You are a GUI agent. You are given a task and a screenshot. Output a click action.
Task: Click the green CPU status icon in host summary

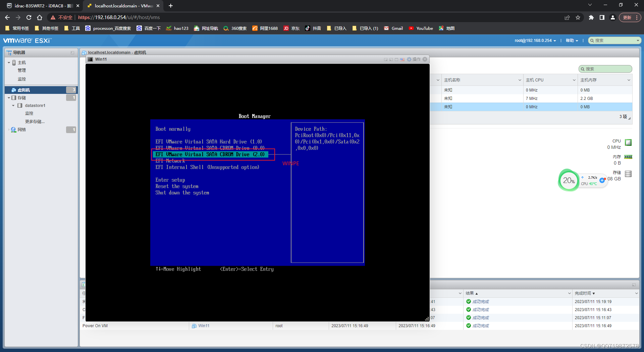click(x=628, y=142)
